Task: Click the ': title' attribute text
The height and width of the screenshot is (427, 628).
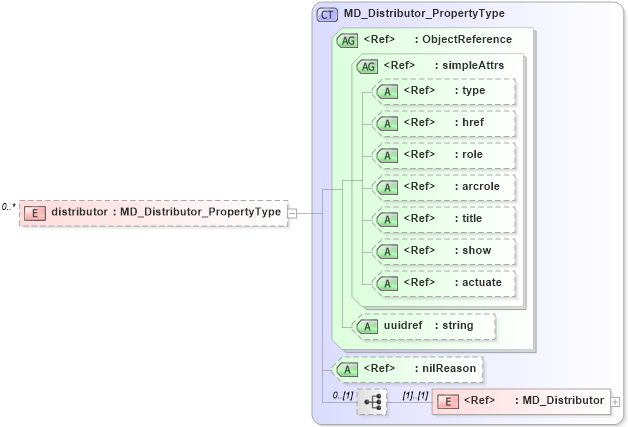Action: pyautogui.click(x=468, y=218)
